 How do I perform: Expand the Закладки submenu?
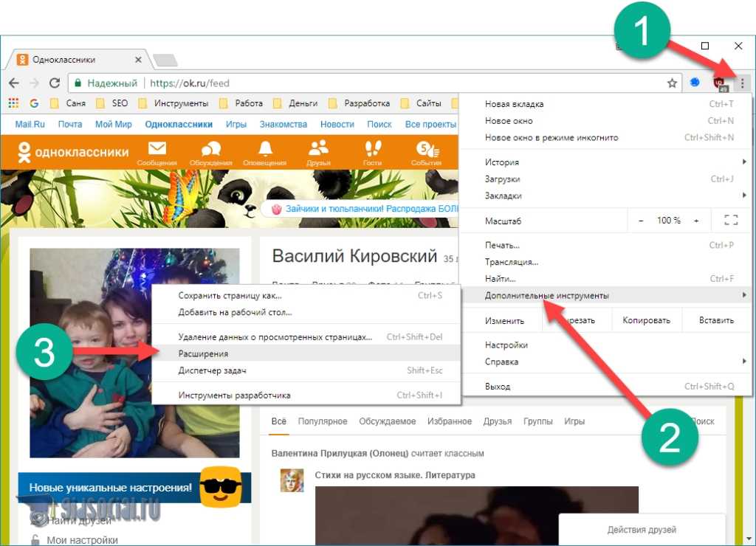coord(605,196)
